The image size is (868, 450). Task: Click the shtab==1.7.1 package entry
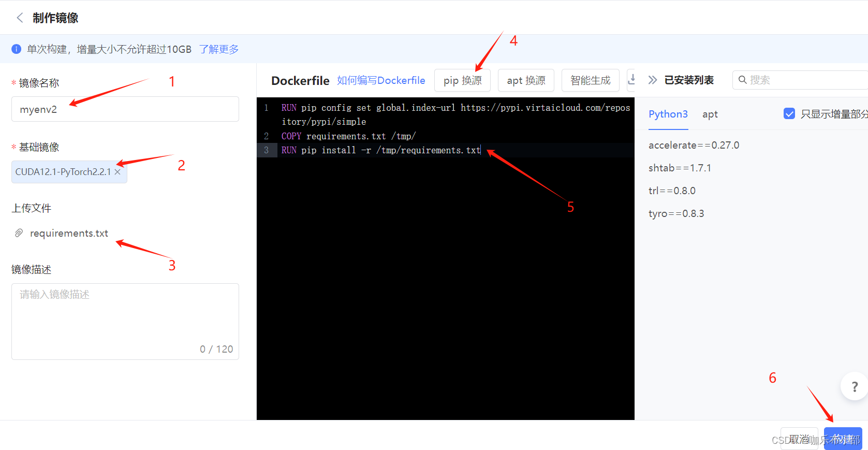tap(680, 168)
